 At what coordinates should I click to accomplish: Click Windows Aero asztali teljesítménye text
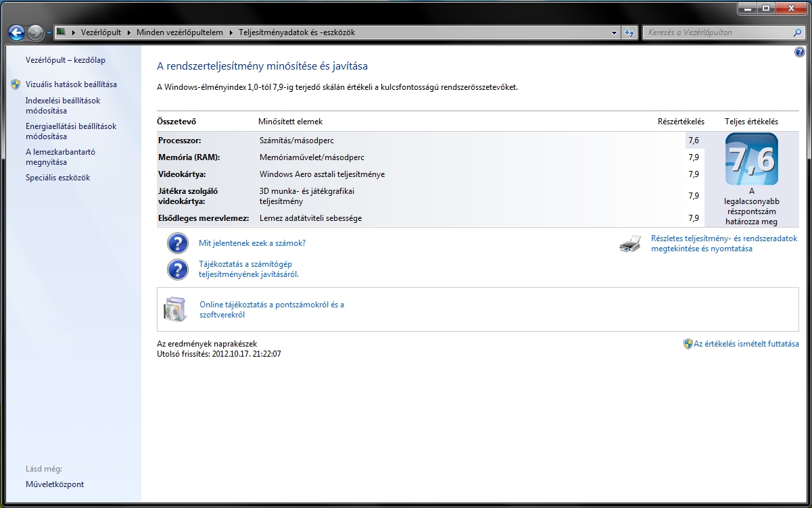tap(323, 174)
